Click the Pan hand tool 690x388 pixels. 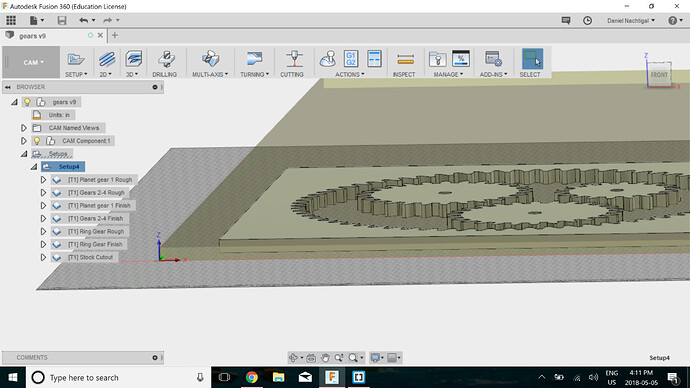(x=325, y=358)
